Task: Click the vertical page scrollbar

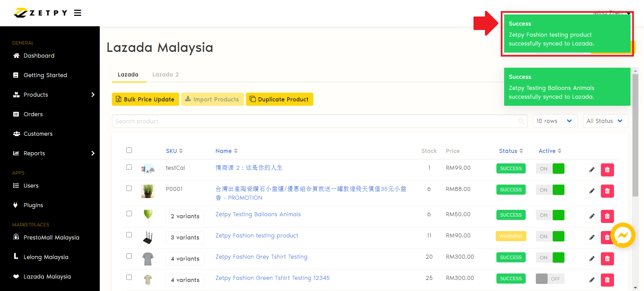Action: coord(635,135)
